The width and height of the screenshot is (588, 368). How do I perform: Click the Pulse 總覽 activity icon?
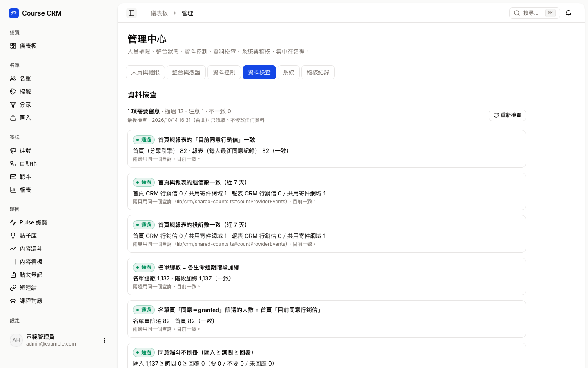(13, 222)
